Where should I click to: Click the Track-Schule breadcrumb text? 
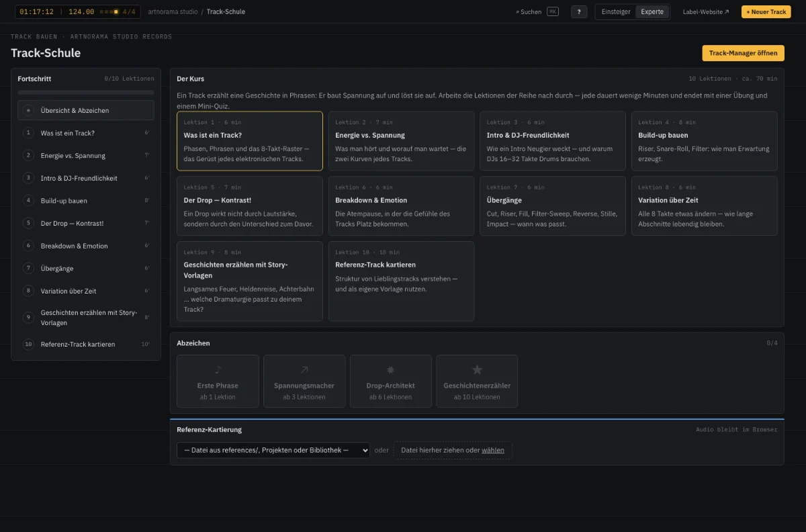click(x=226, y=11)
